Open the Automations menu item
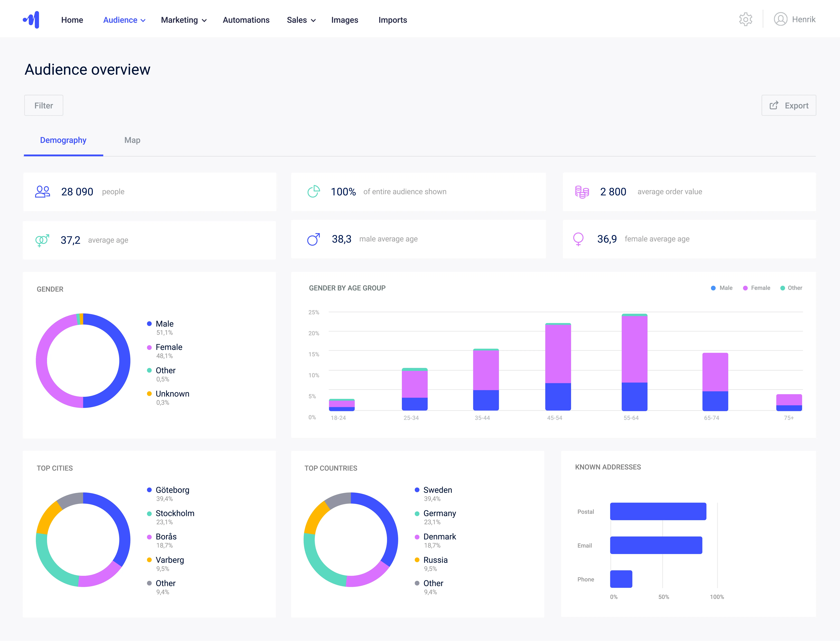Screen dimensions: 840x641 point(246,20)
